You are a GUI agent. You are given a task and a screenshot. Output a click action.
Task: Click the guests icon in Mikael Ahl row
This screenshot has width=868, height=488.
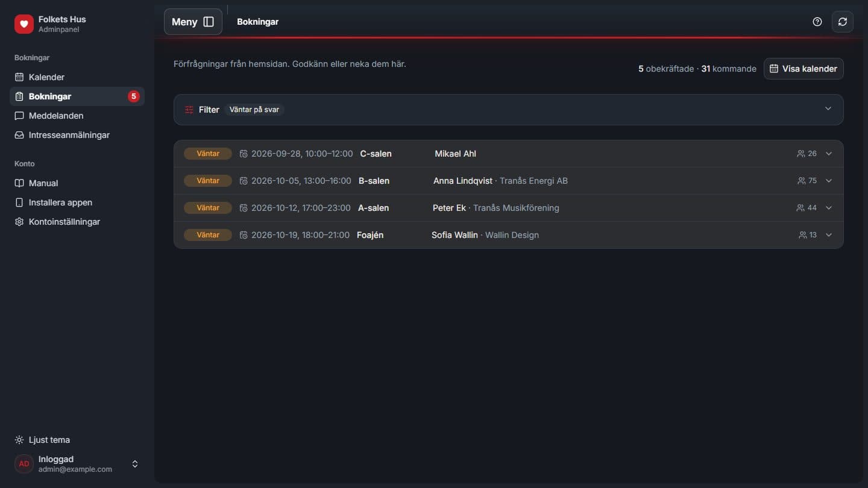tap(801, 154)
